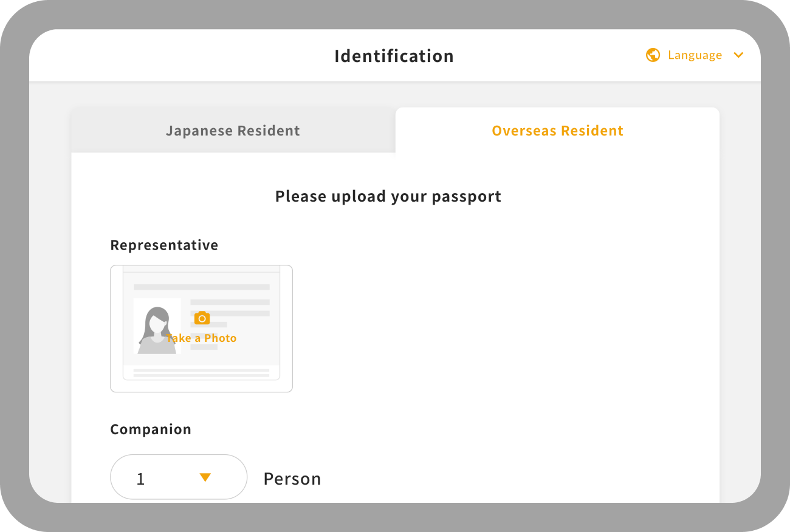Click the Representative section label

point(164,245)
